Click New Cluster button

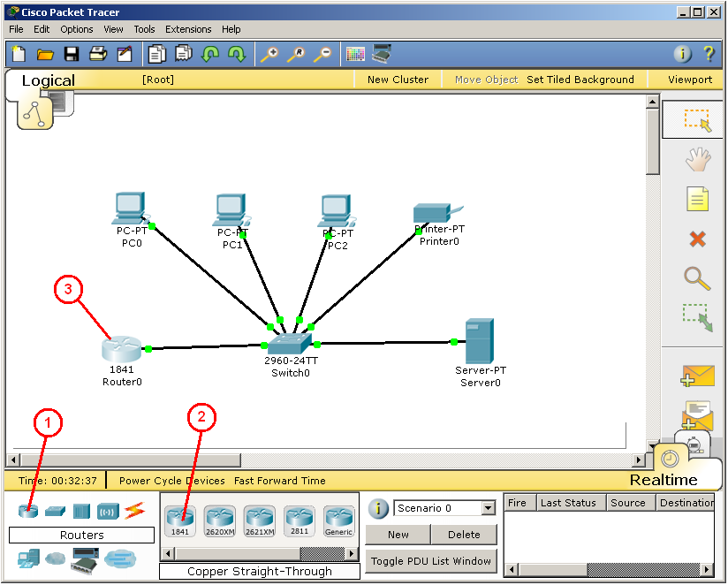[x=398, y=80]
